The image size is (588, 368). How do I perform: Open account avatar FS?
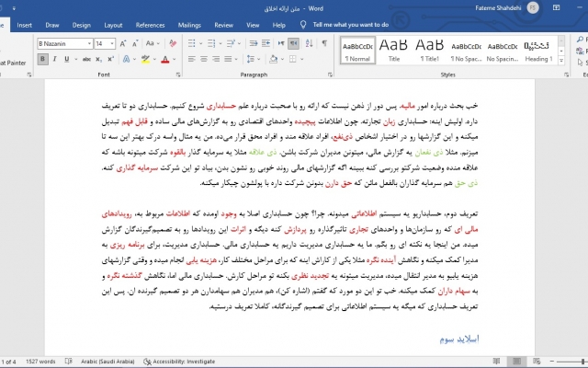click(533, 8)
